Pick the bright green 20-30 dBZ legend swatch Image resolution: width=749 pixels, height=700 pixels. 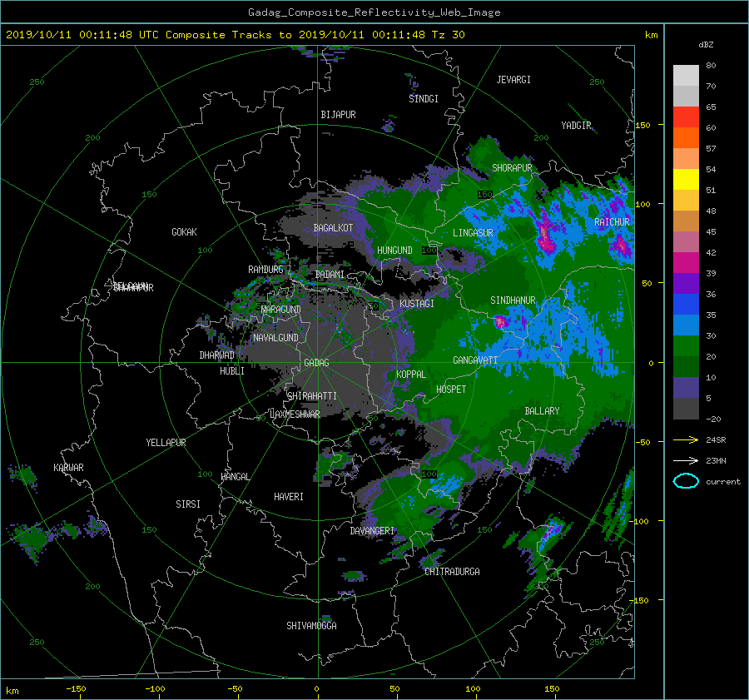686,345
